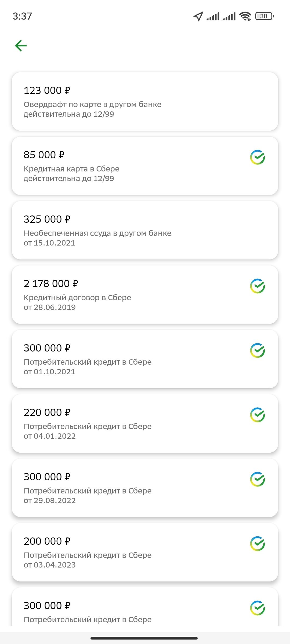Tap Sber logo on 200 000 ₽ loan

tap(258, 544)
